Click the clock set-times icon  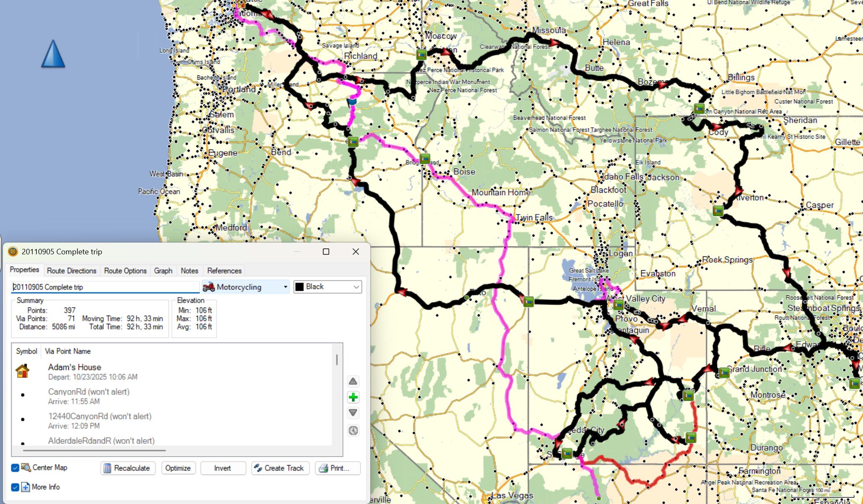tap(353, 430)
